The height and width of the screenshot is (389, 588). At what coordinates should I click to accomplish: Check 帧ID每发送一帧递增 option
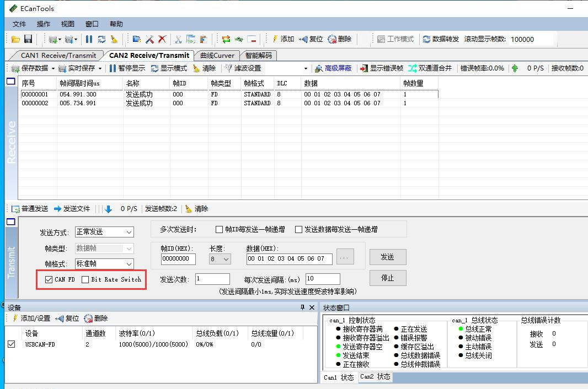pos(220,229)
